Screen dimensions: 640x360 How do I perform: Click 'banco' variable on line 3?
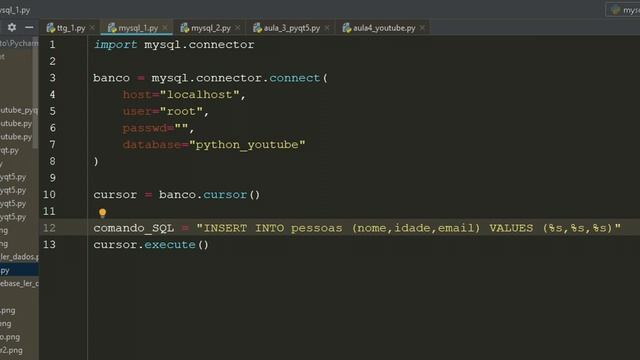111,78
